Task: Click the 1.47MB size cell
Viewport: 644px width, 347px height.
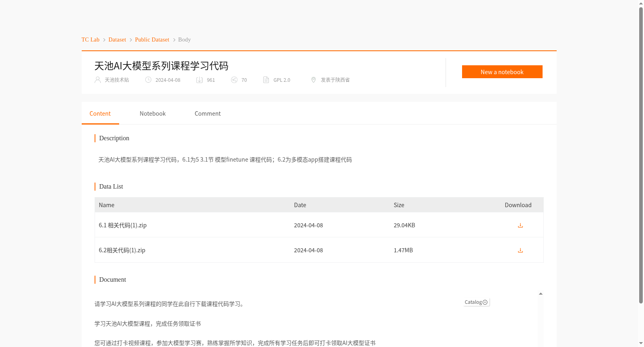Action: tap(403, 250)
